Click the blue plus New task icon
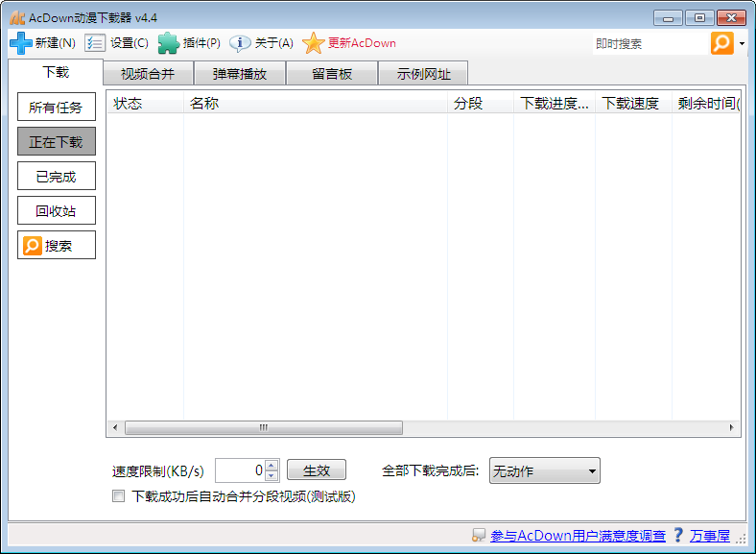 tap(21, 43)
